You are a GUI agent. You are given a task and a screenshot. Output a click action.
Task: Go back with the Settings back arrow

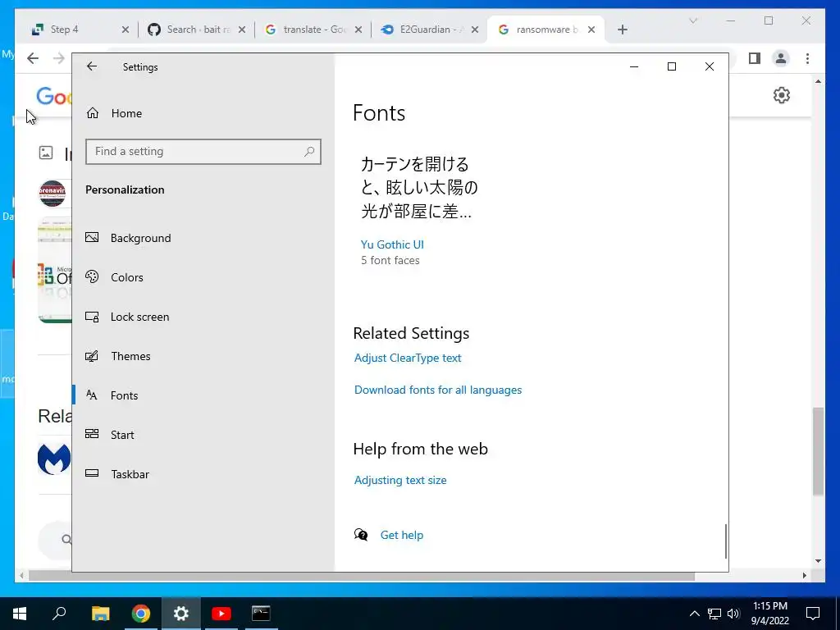pos(92,66)
